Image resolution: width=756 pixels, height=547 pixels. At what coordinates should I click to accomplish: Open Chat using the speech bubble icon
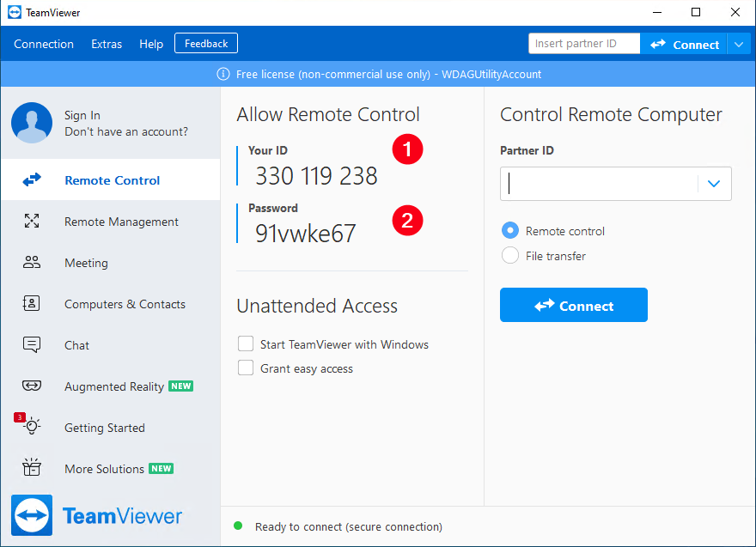[x=32, y=345]
